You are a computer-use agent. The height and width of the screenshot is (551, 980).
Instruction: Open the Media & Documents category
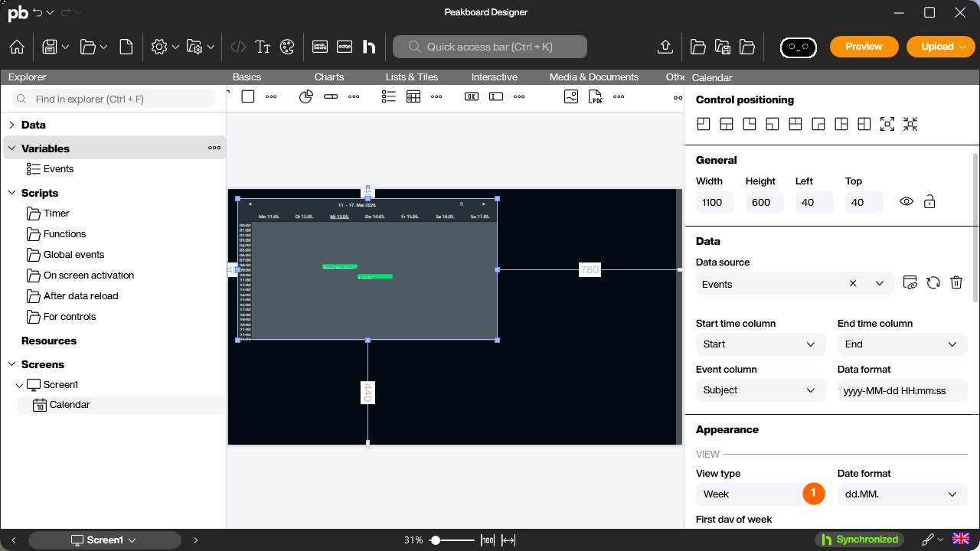[x=594, y=77]
